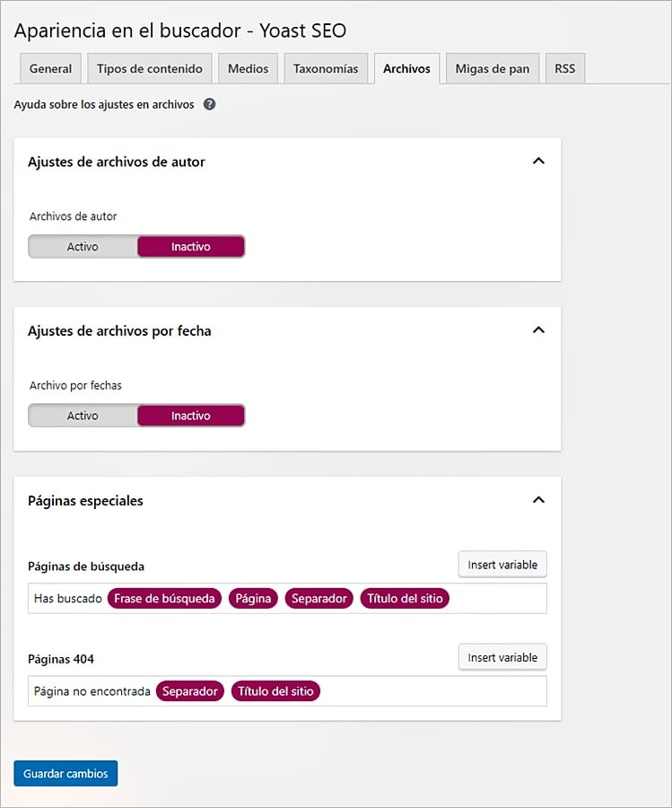
Task: Open the Medios tab
Action: click(248, 69)
